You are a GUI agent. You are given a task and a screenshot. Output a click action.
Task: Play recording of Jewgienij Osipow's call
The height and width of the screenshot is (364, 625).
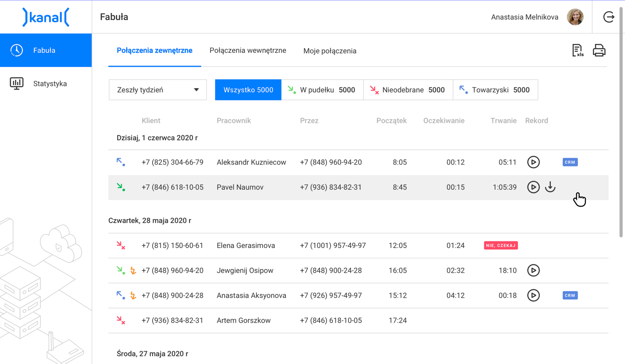pos(533,270)
